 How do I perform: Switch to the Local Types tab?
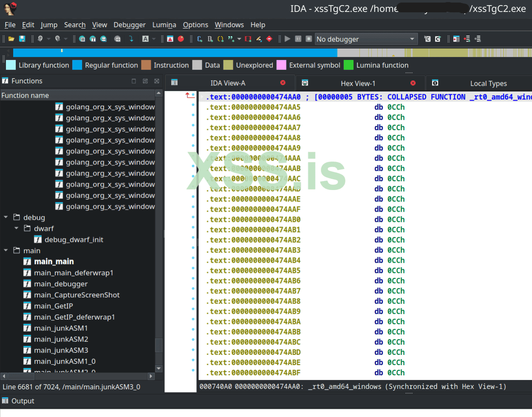pyautogui.click(x=488, y=83)
